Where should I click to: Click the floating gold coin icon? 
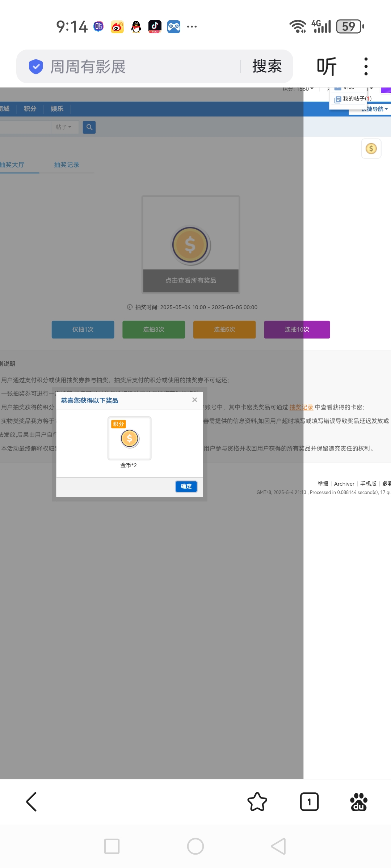pyautogui.click(x=371, y=149)
